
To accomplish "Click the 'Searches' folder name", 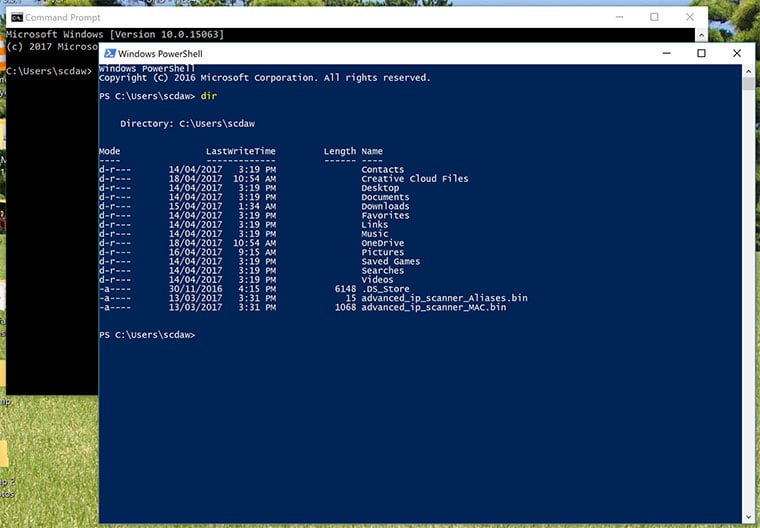I will [382, 271].
